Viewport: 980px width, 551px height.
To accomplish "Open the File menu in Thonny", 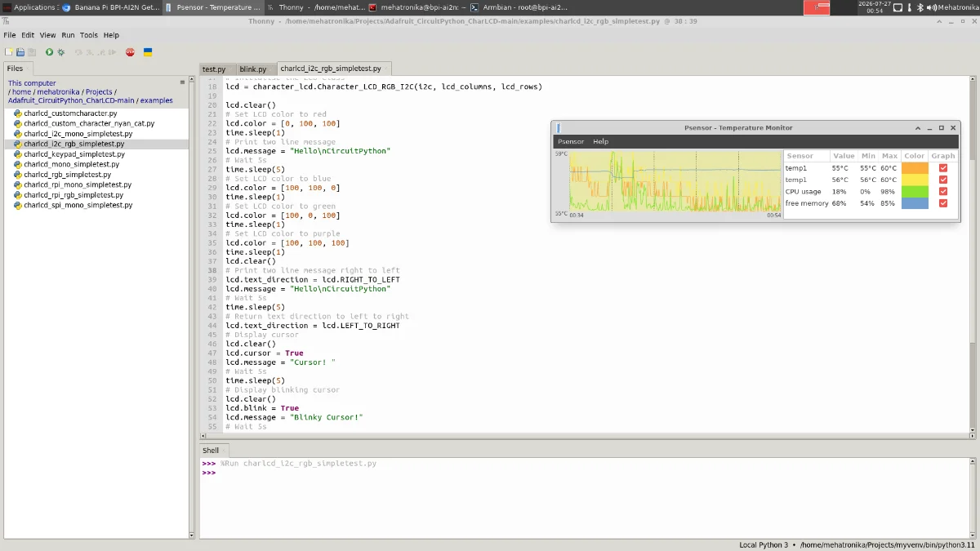I will point(9,35).
